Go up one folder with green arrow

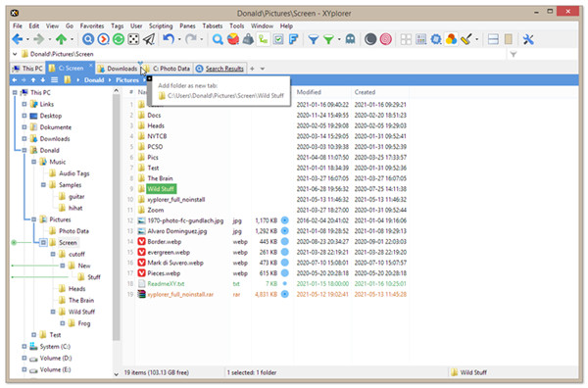61,39
